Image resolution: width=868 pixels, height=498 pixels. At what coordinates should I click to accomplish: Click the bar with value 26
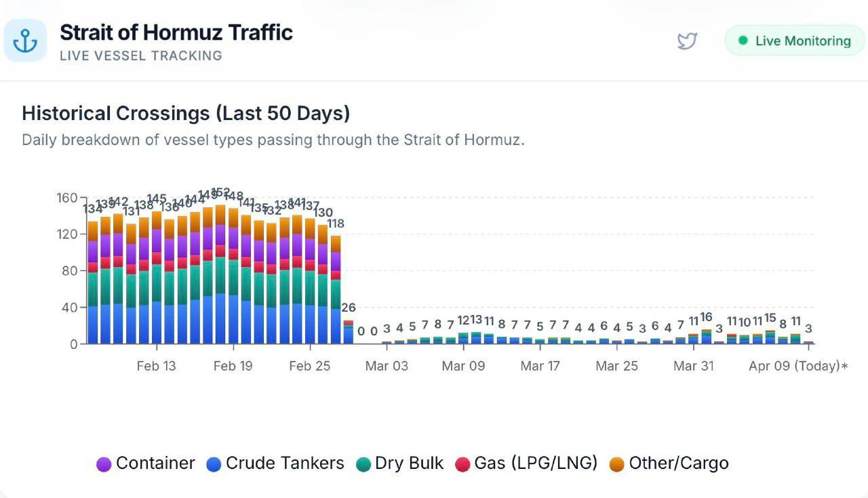click(x=349, y=332)
